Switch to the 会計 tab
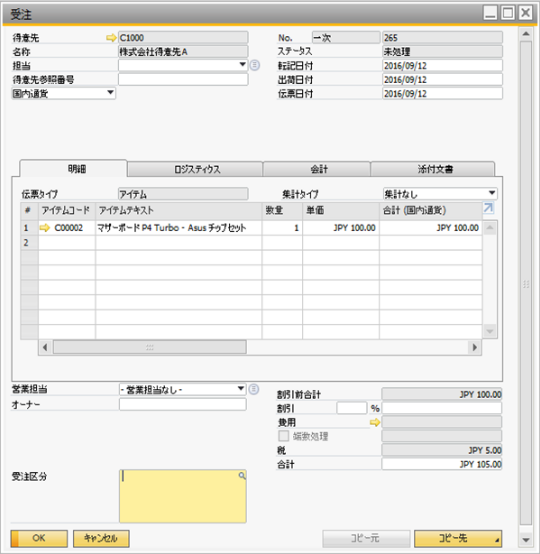540x554 pixels. coord(317,169)
